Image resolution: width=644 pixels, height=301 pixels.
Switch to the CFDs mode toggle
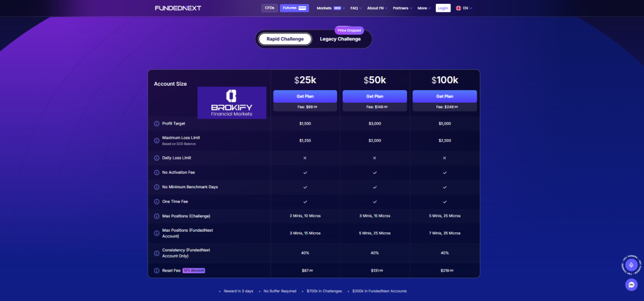pos(269,8)
